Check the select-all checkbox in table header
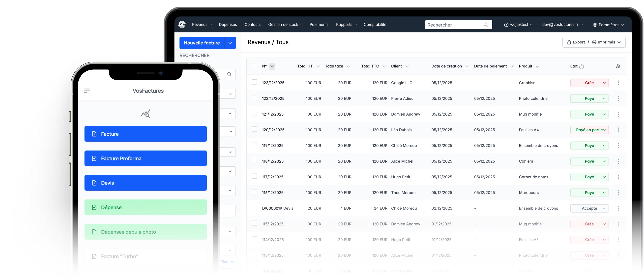The width and height of the screenshot is (644, 279). pyautogui.click(x=254, y=66)
